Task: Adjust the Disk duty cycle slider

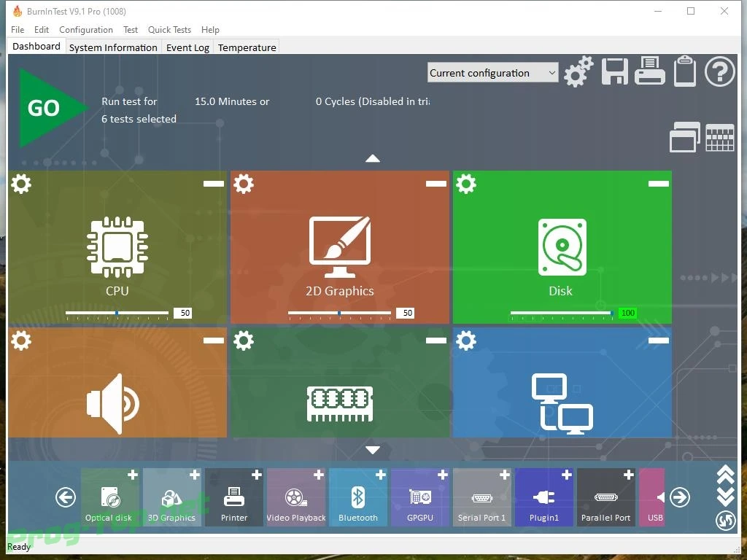Action: tap(562, 314)
